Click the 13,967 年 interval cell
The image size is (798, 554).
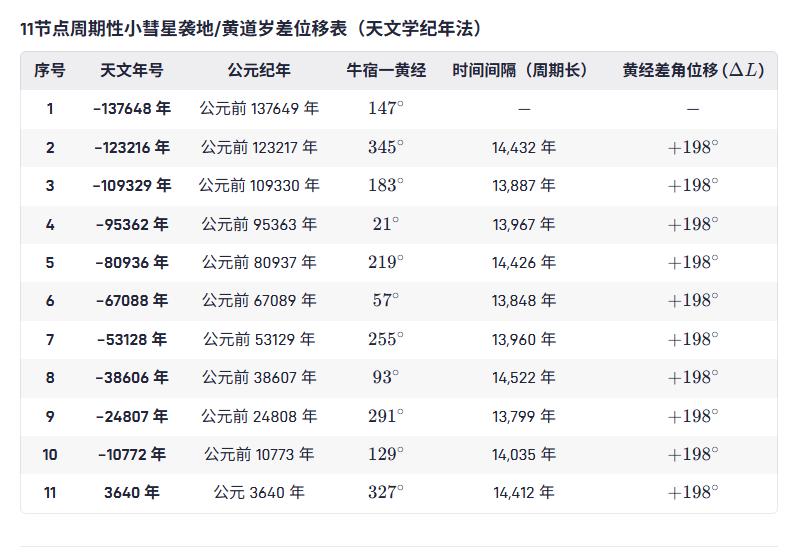pos(524,224)
